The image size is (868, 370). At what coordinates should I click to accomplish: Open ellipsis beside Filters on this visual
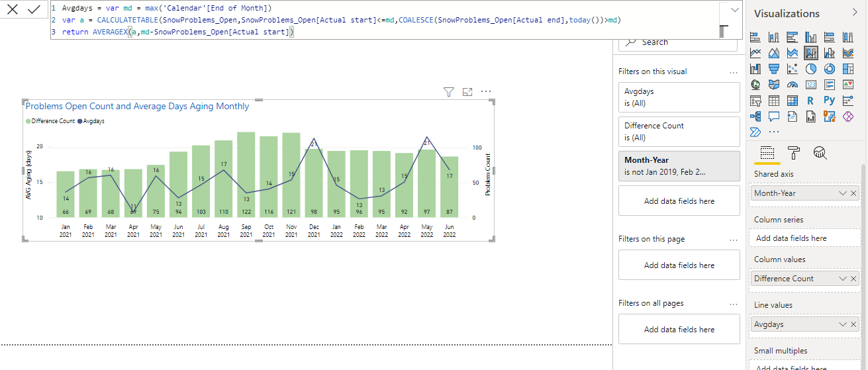click(733, 71)
